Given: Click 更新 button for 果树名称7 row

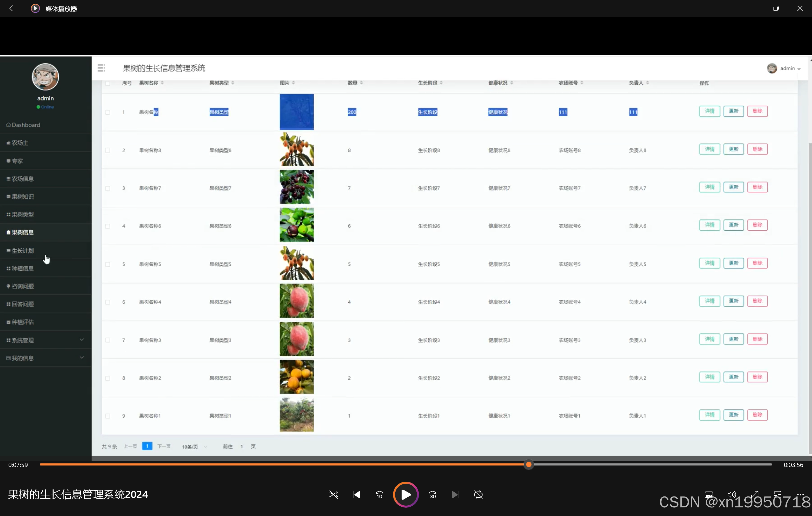Looking at the screenshot, I should pos(733,187).
